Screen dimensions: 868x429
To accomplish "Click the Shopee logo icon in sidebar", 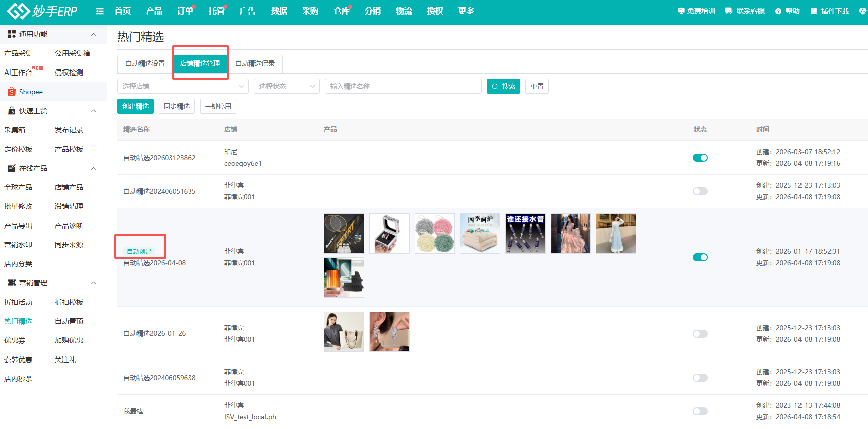I will point(12,92).
